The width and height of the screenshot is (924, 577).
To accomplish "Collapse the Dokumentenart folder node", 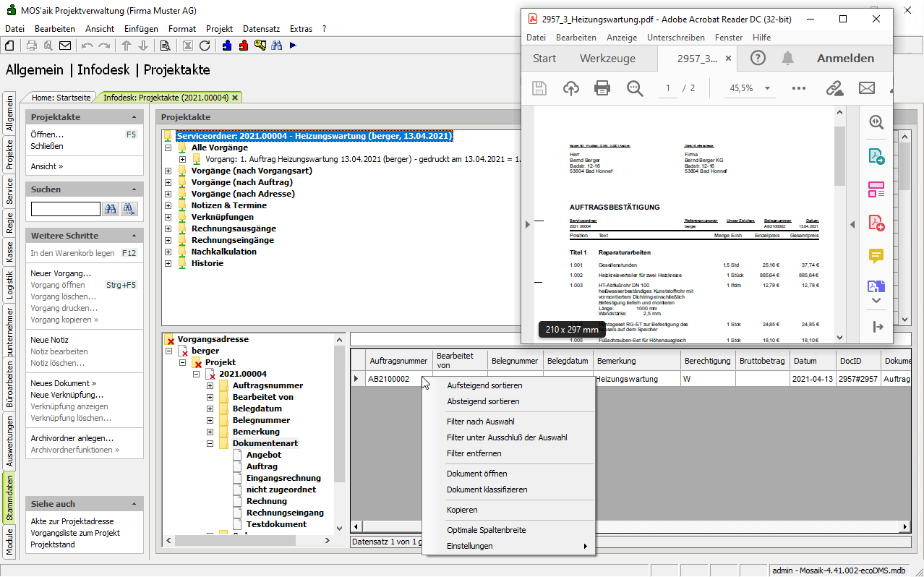I will click(x=210, y=443).
